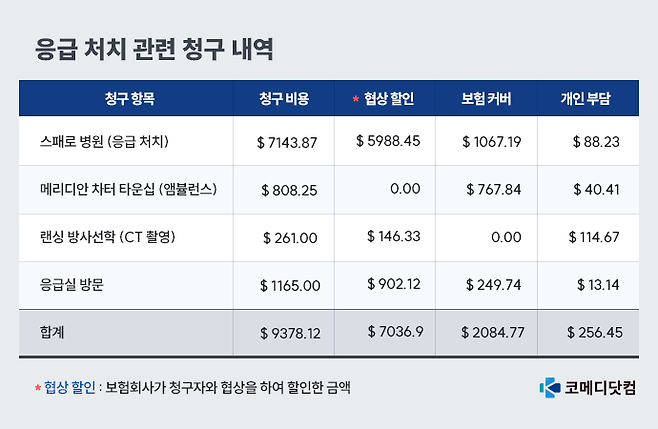Click the 개인 부담 column header
Screen dimensions: 658x429
point(586,99)
